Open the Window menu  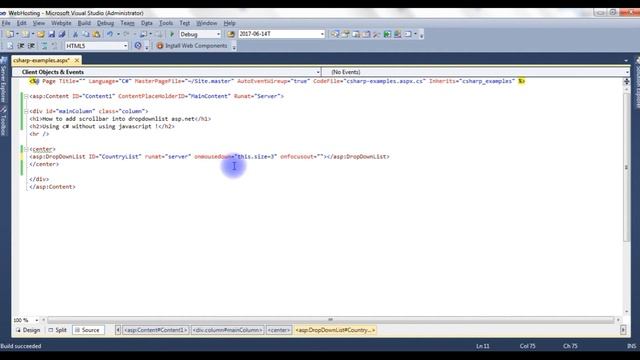click(207, 23)
